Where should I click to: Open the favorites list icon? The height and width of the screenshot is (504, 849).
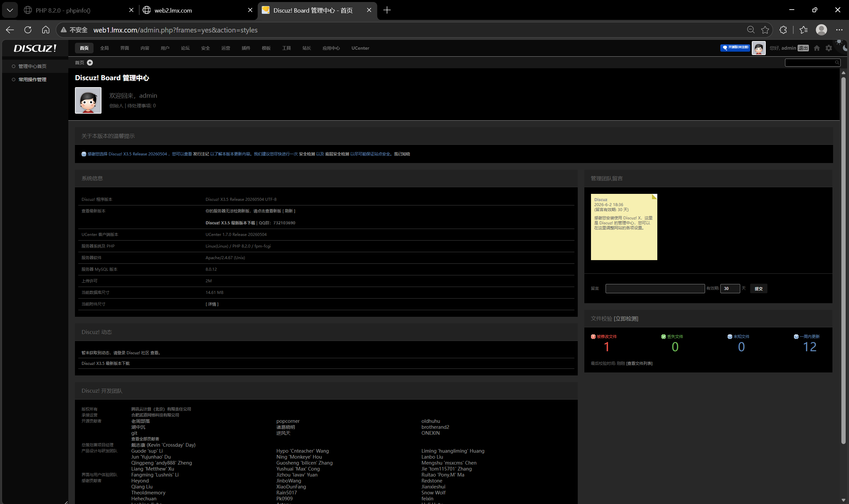tap(804, 30)
